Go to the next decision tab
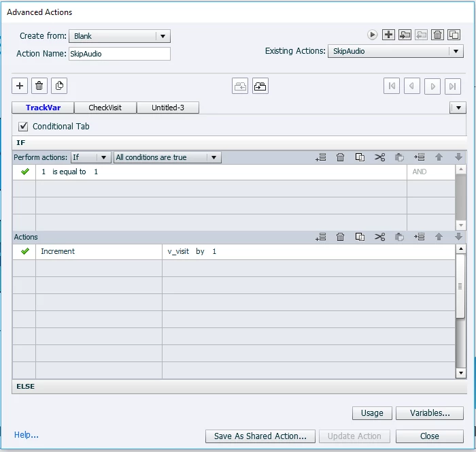 point(432,86)
